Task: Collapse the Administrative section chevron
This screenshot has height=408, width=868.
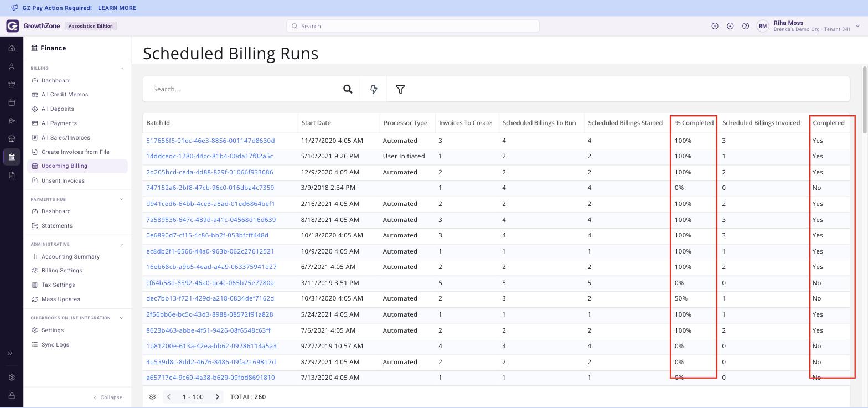Action: [122, 244]
